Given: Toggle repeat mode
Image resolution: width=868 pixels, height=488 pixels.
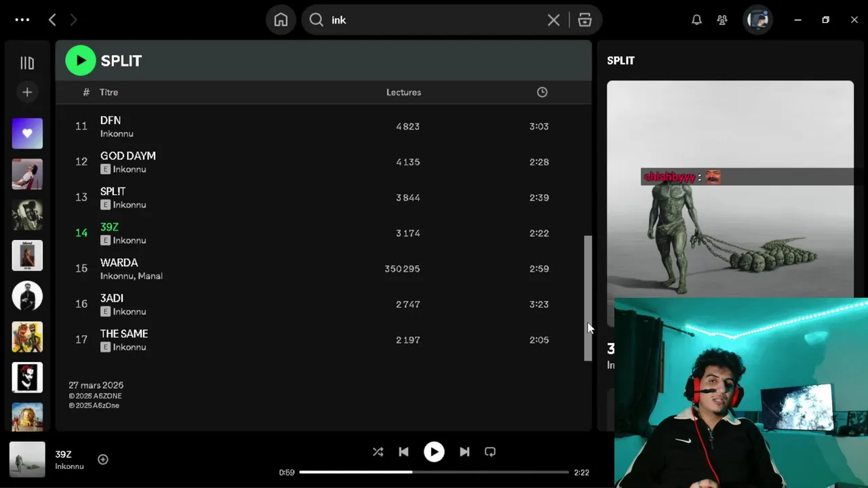Looking at the screenshot, I should [x=490, y=452].
